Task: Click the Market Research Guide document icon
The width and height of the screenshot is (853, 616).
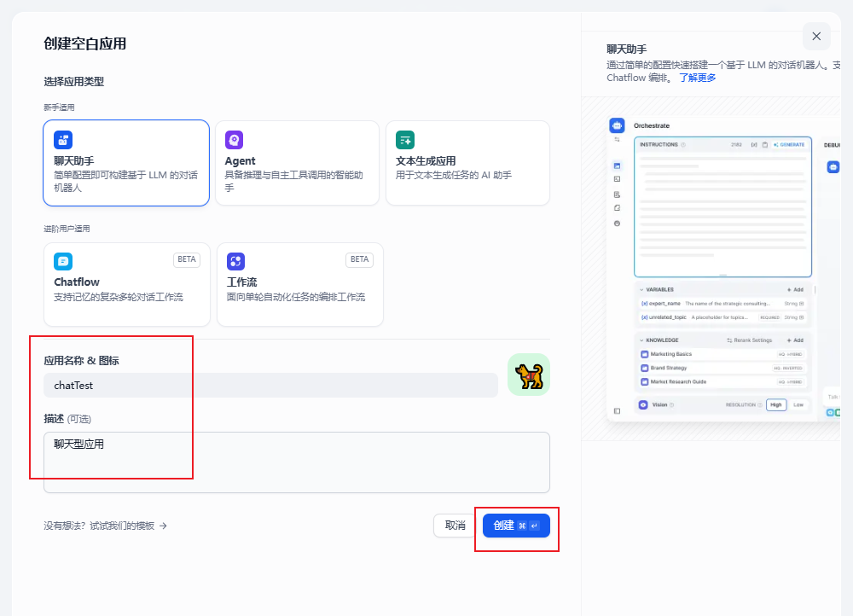Action: pos(645,382)
